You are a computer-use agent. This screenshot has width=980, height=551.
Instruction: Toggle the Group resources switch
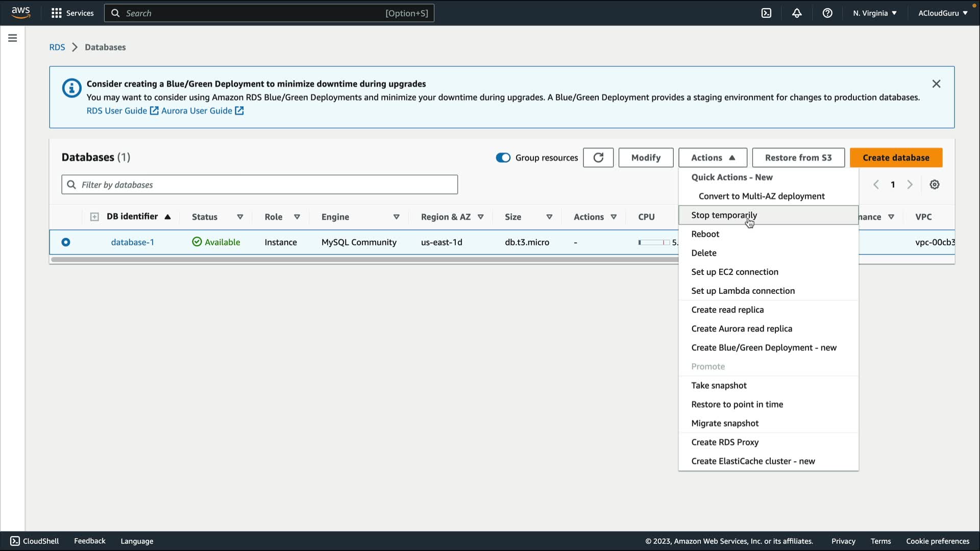[503, 158]
